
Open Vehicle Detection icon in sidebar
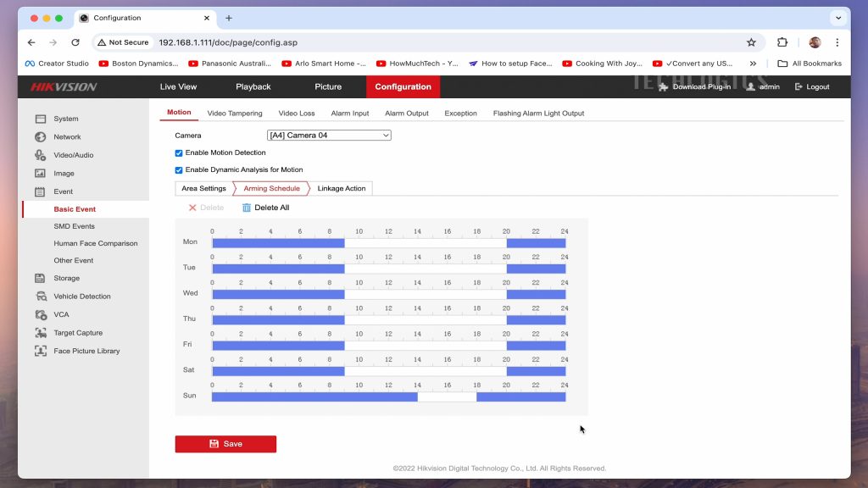40,297
